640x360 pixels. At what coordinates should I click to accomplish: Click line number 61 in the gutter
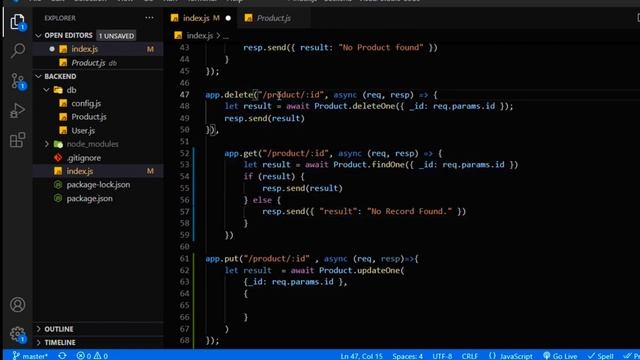(184, 259)
